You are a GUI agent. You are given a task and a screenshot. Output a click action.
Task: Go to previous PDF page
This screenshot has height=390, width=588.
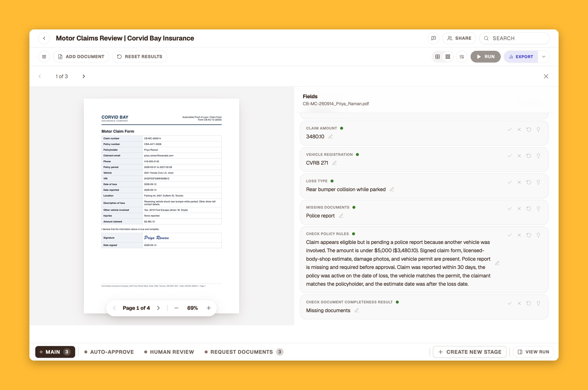coord(114,308)
